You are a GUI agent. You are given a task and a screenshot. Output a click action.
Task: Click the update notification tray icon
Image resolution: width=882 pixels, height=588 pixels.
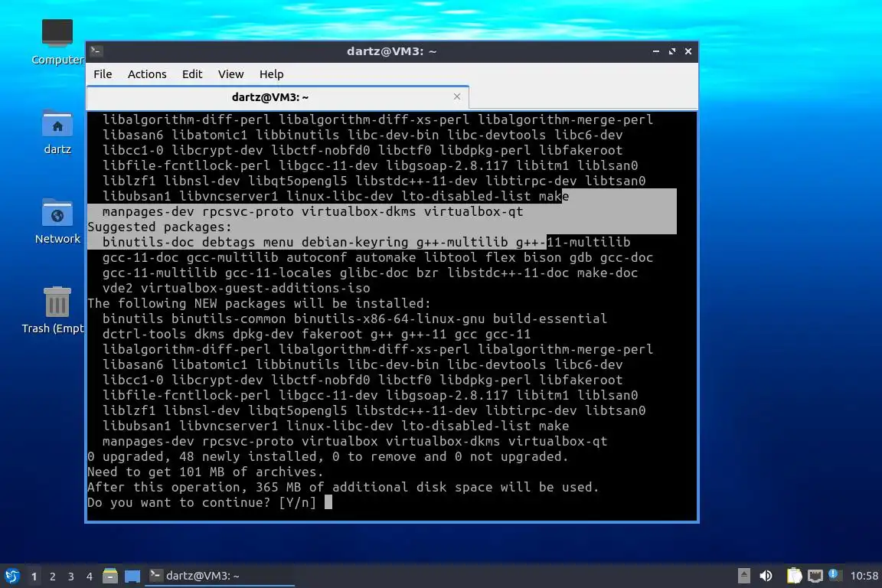click(x=835, y=574)
